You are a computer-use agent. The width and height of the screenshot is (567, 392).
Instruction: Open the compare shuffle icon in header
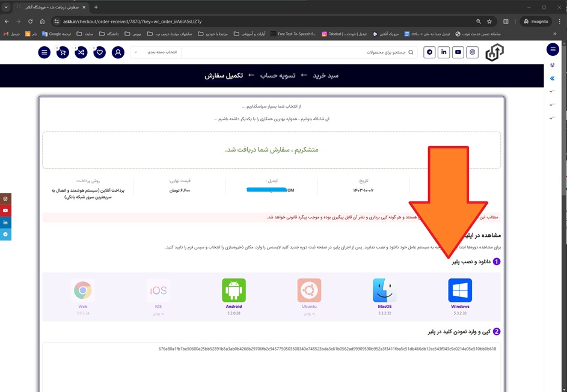click(81, 52)
